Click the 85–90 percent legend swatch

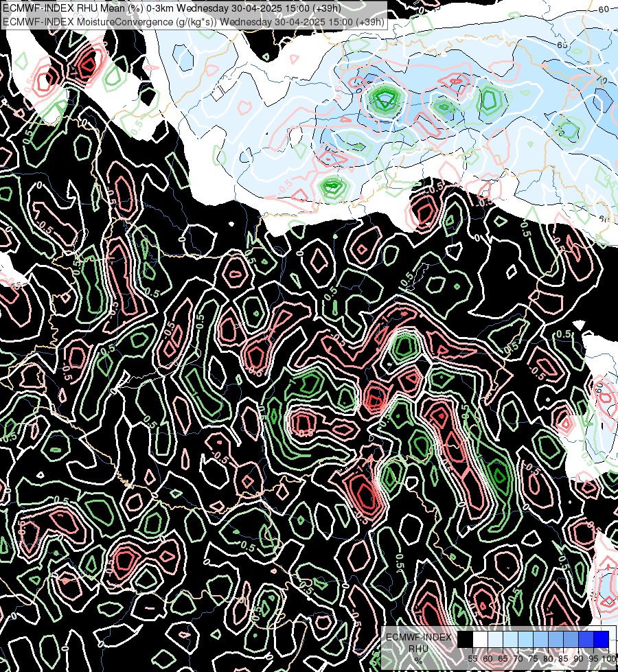[x=571, y=639]
